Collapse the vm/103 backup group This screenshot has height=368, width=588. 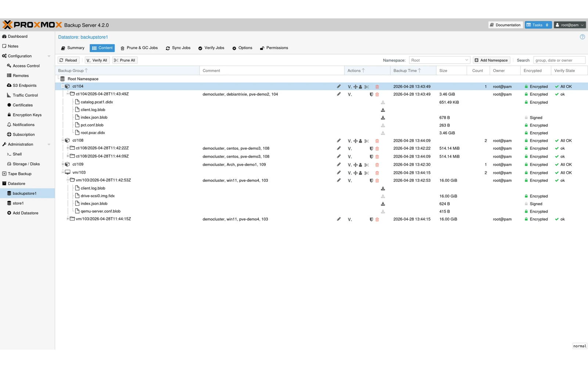[63, 172]
